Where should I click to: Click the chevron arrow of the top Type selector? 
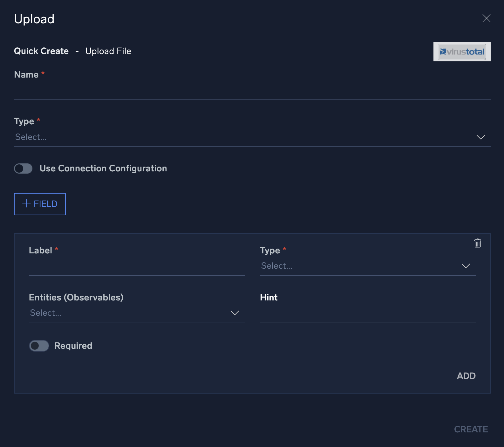point(480,137)
